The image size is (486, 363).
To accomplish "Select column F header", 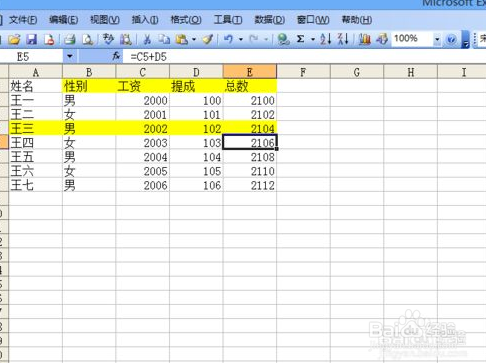I will 303,72.
